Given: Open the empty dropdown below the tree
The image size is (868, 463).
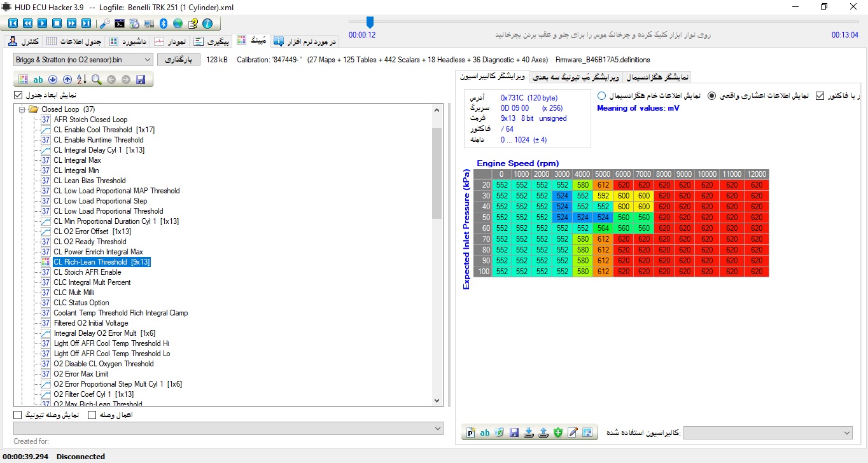Looking at the screenshot, I should click(x=228, y=429).
